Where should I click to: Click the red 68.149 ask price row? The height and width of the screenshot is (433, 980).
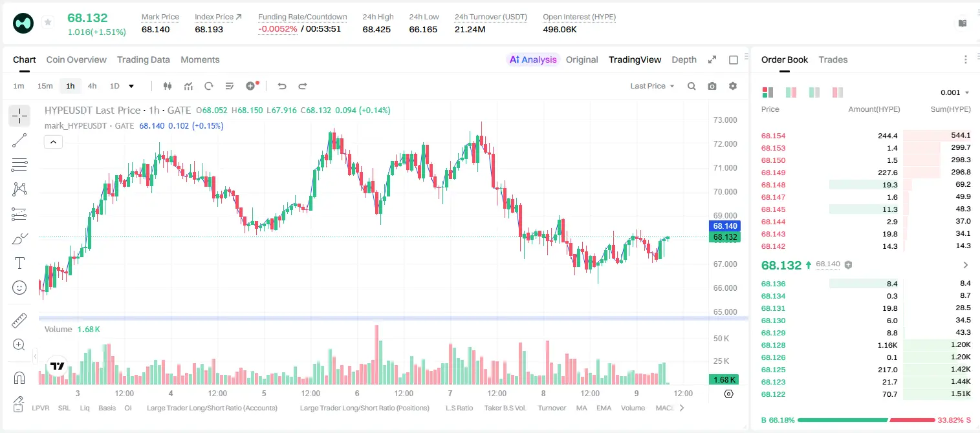coord(866,173)
